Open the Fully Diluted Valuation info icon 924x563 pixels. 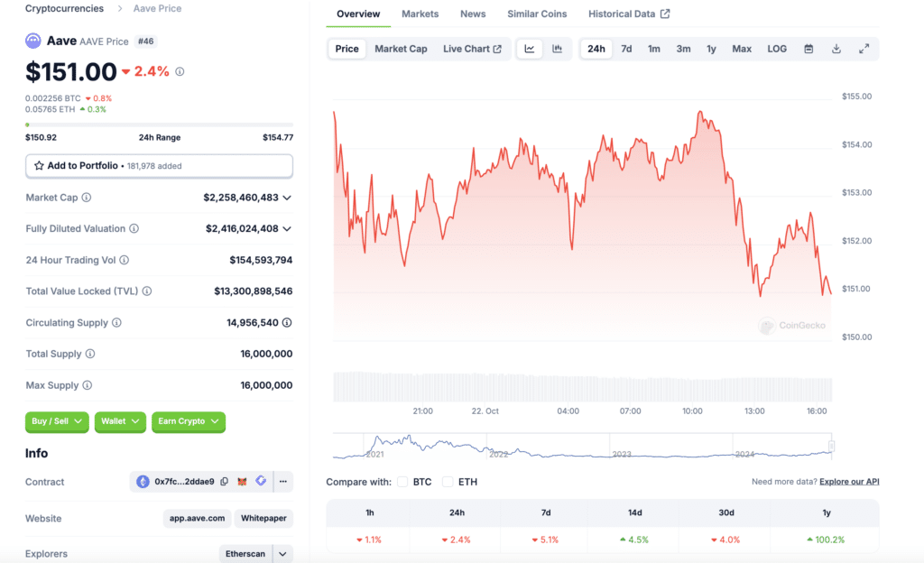click(x=134, y=228)
